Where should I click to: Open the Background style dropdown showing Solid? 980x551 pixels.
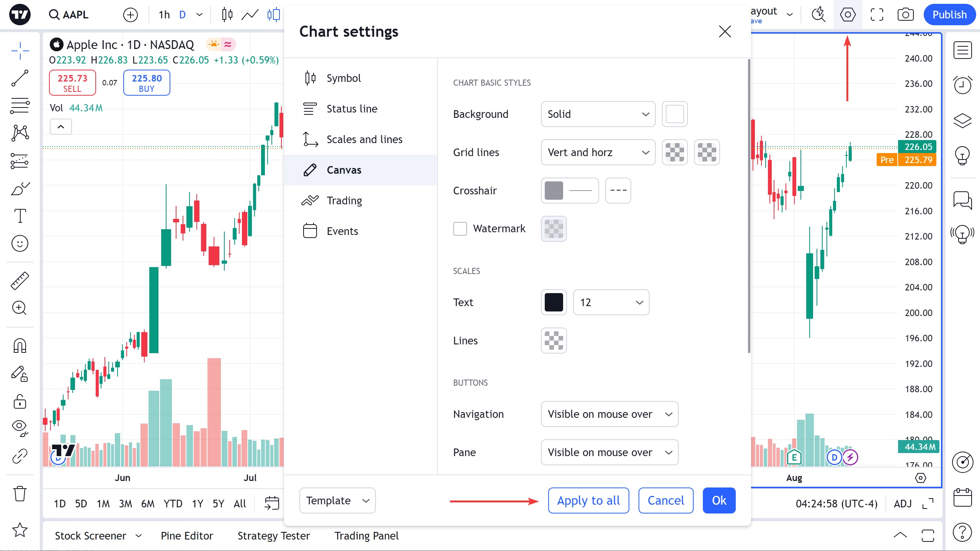click(x=598, y=114)
